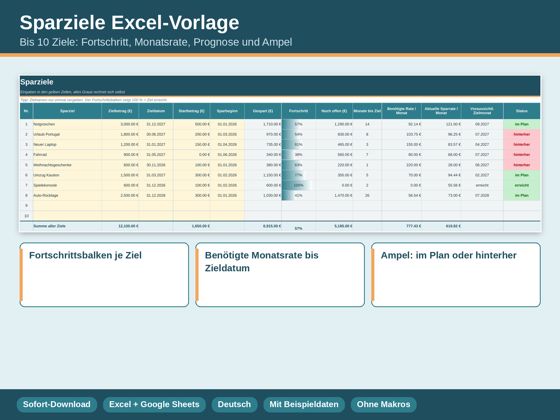Click the im Plan status for Auto-Rücklage
The width and height of the screenshot is (560, 420).
pos(522,195)
